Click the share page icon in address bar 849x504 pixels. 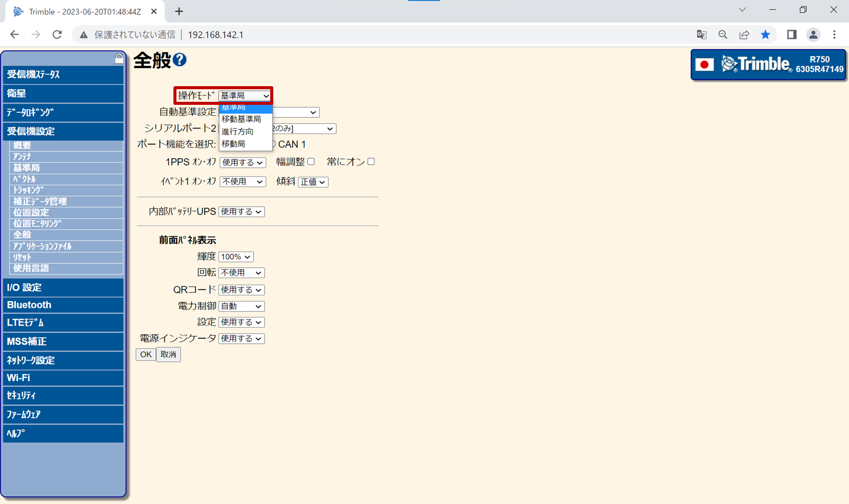(x=744, y=35)
